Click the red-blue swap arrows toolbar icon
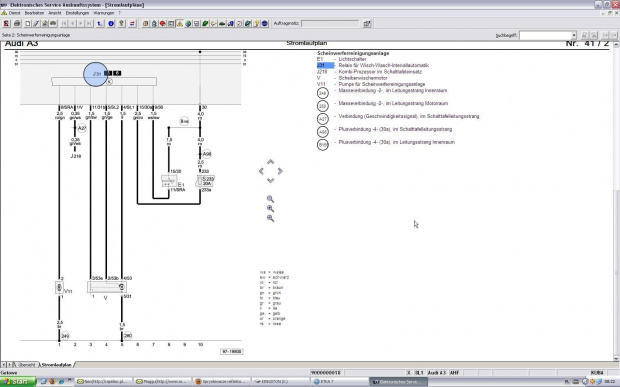The image size is (620, 387). point(132,24)
